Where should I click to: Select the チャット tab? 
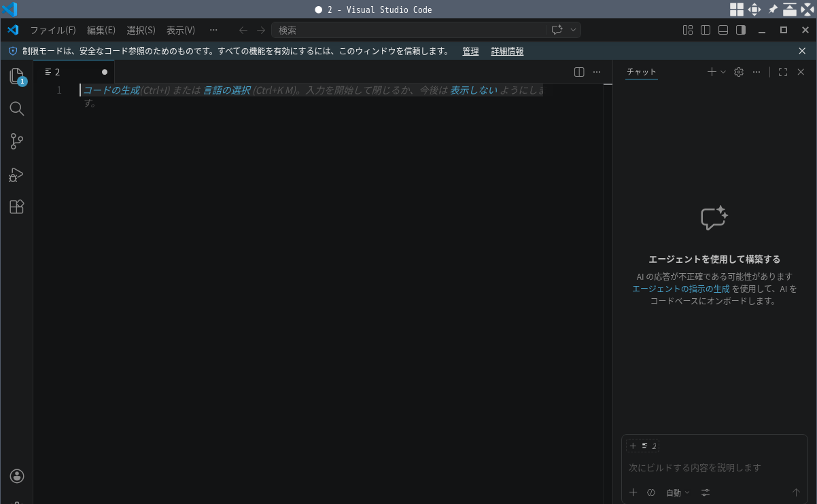tap(642, 72)
